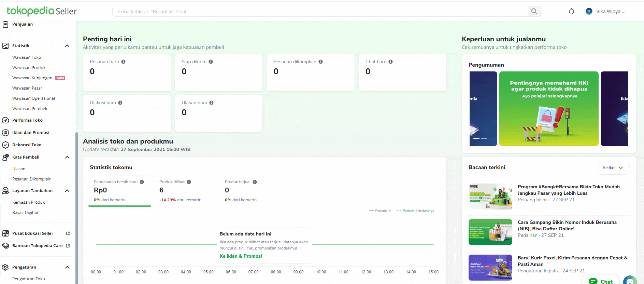This screenshot has width=644, height=284.
Task: Open Wawasan Produk menu item
Action: click(x=29, y=68)
